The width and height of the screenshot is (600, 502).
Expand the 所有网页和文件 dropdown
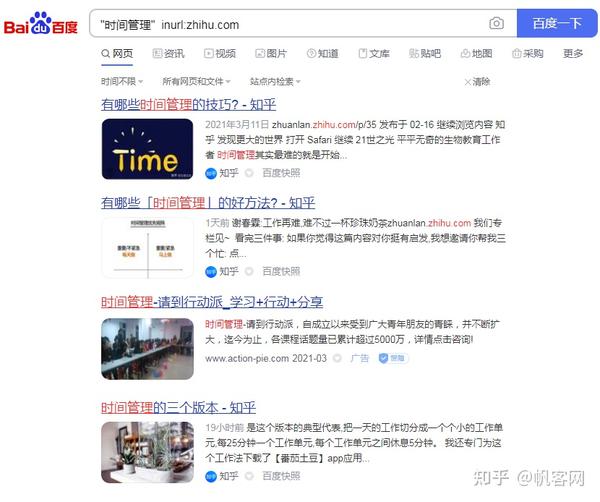coord(196,81)
